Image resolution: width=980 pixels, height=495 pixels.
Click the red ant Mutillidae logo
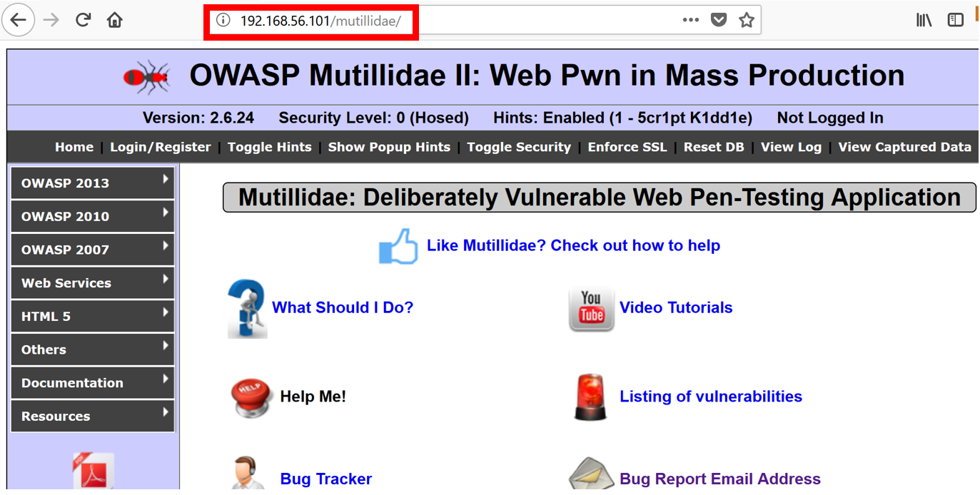pos(147,76)
